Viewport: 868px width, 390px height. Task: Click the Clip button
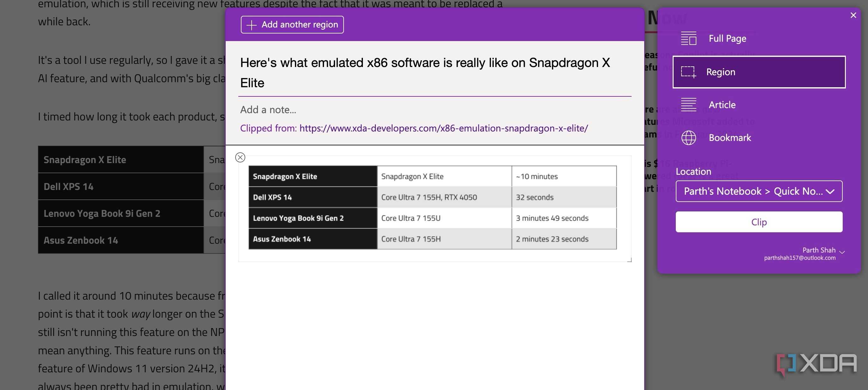point(759,222)
